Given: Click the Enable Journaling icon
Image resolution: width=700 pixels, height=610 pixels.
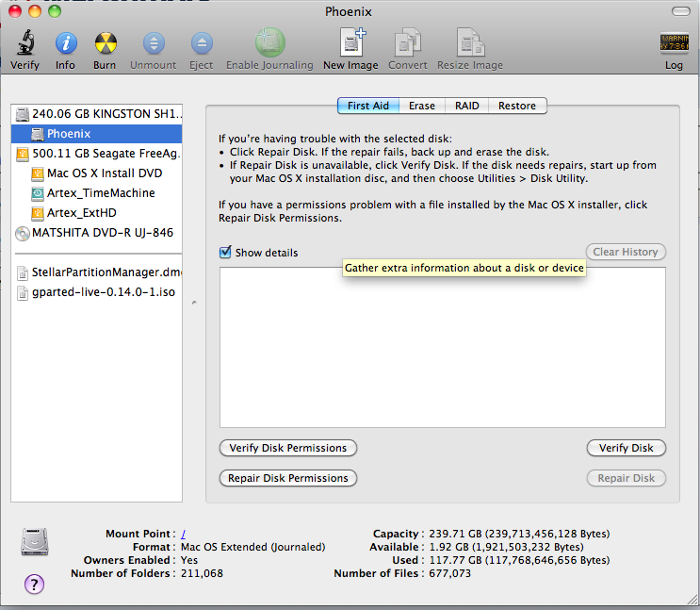Looking at the screenshot, I should [x=269, y=42].
